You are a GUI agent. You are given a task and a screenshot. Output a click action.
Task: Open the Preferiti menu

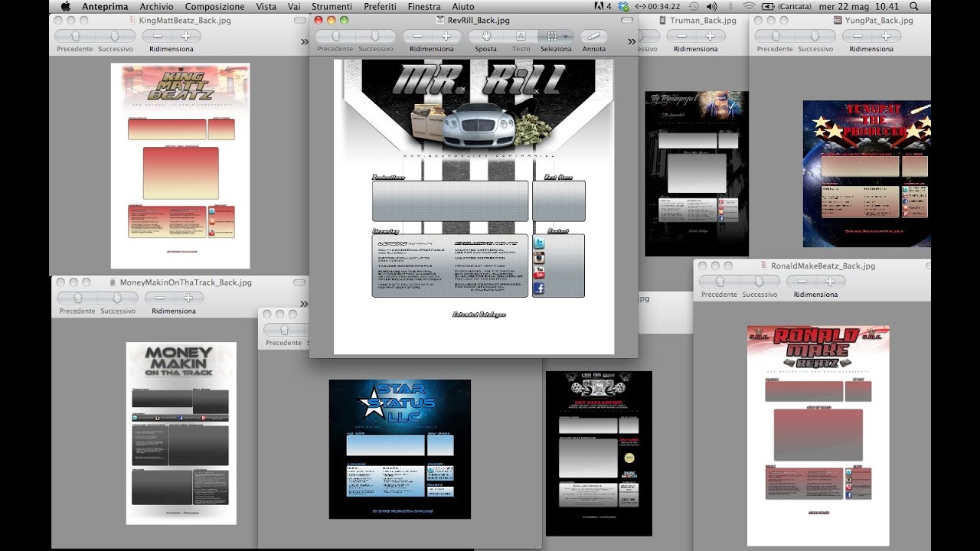point(381,6)
